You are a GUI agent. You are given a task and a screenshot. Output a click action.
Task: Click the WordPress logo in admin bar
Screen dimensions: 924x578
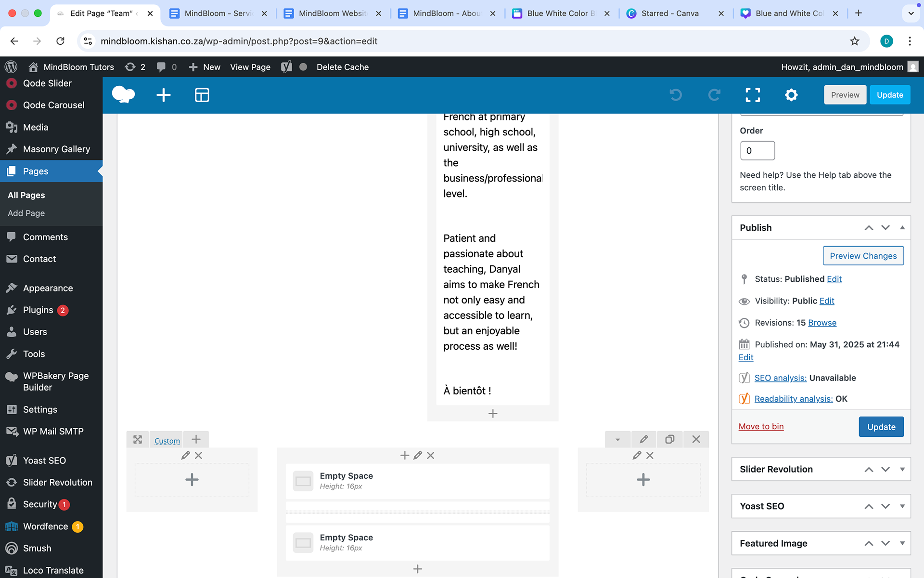[x=11, y=67]
